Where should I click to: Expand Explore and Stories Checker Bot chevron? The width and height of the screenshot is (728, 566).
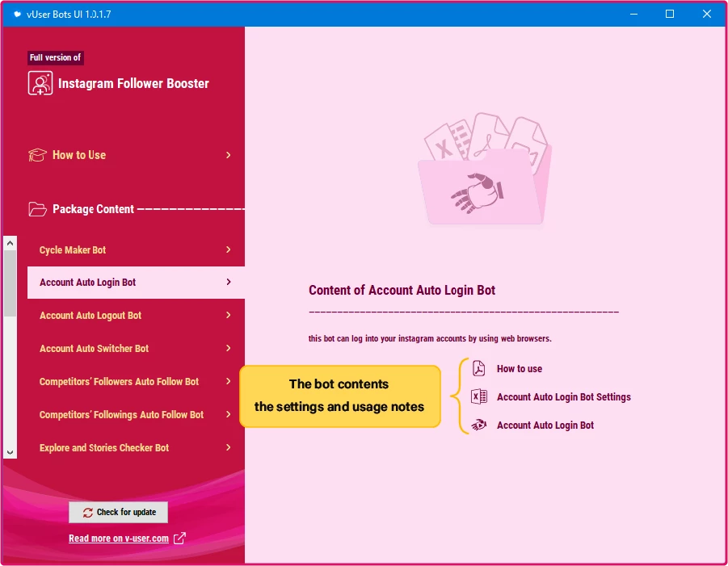click(x=228, y=447)
